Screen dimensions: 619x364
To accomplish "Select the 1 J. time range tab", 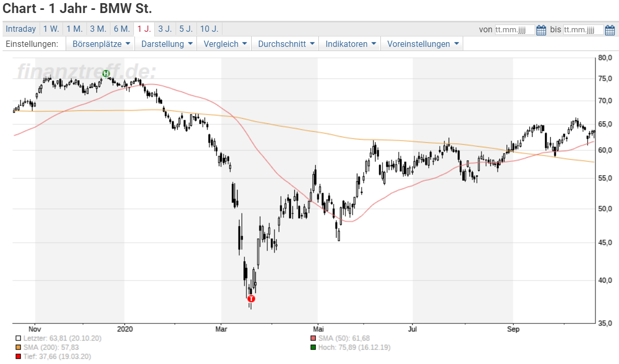I will (144, 29).
